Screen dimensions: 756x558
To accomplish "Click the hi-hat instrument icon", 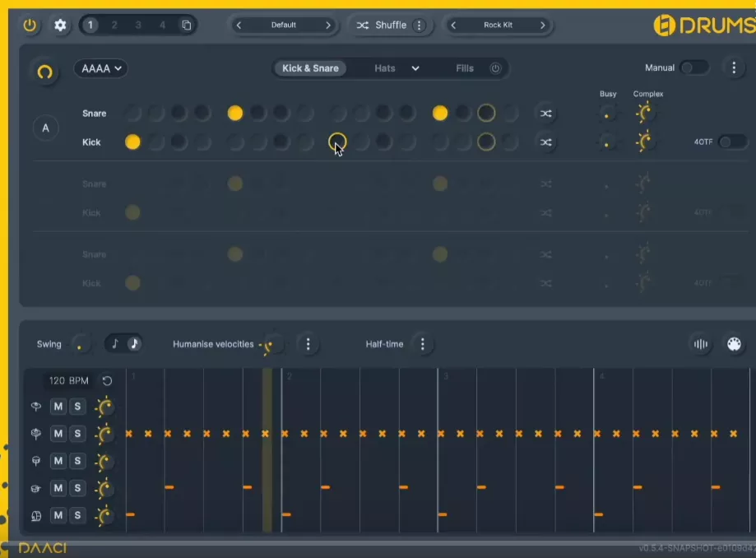I will point(35,434).
